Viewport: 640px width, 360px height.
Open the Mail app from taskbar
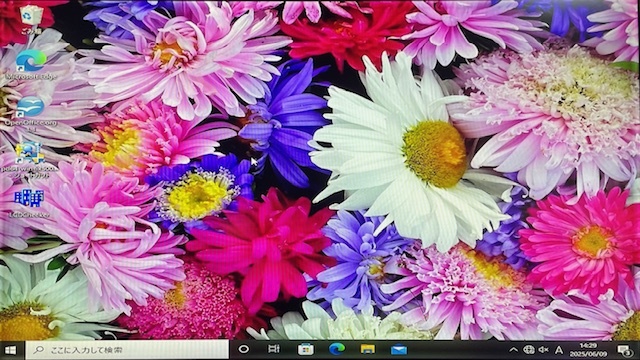coord(399,350)
